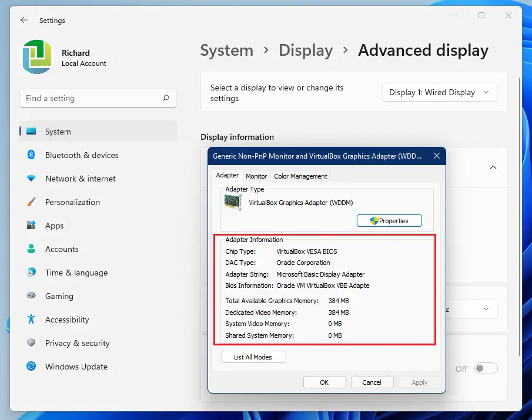
Task: Open Time & language settings
Action: click(98, 273)
